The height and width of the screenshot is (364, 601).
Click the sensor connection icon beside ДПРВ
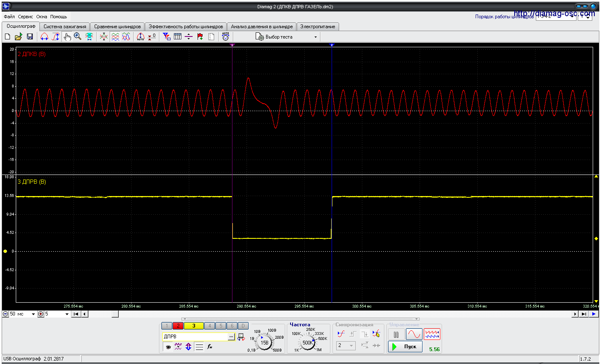point(241,337)
